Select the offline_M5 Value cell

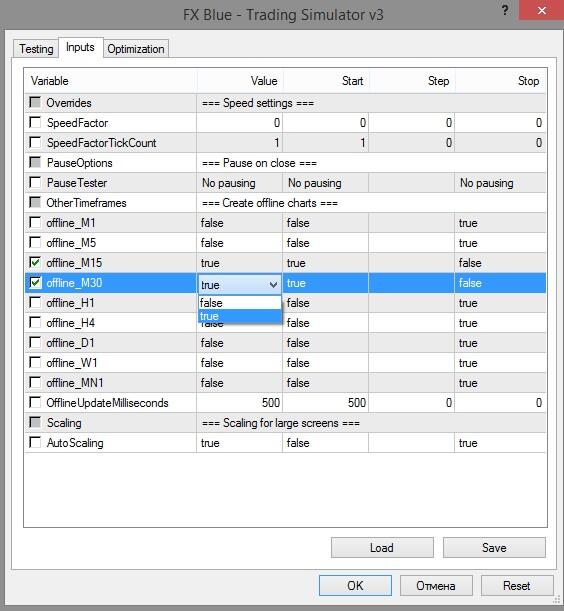click(240, 243)
